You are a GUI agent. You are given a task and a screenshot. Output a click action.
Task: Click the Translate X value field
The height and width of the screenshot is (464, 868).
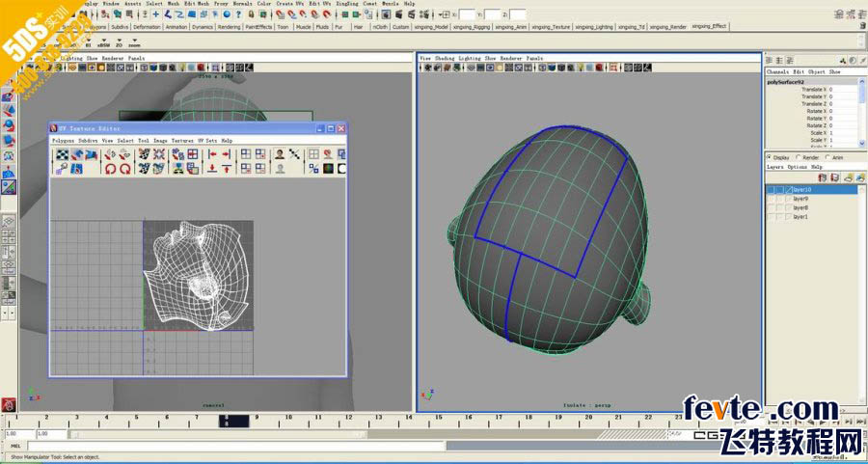pyautogui.click(x=841, y=90)
